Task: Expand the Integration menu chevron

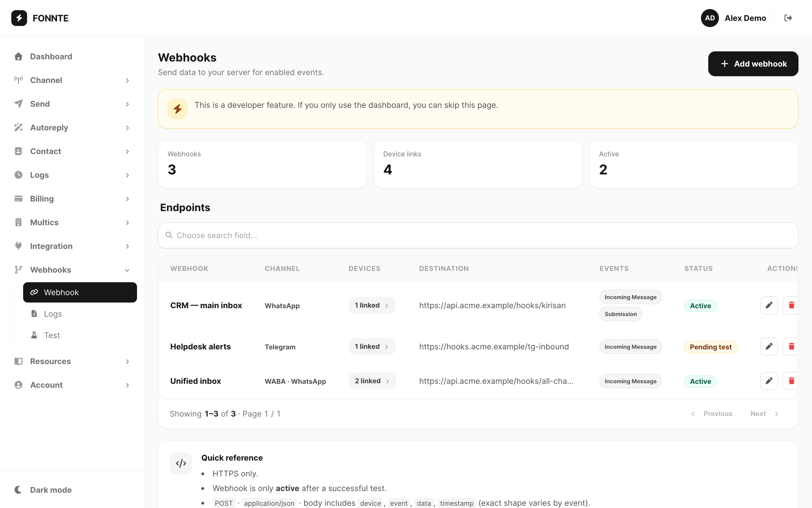Action: (x=127, y=246)
